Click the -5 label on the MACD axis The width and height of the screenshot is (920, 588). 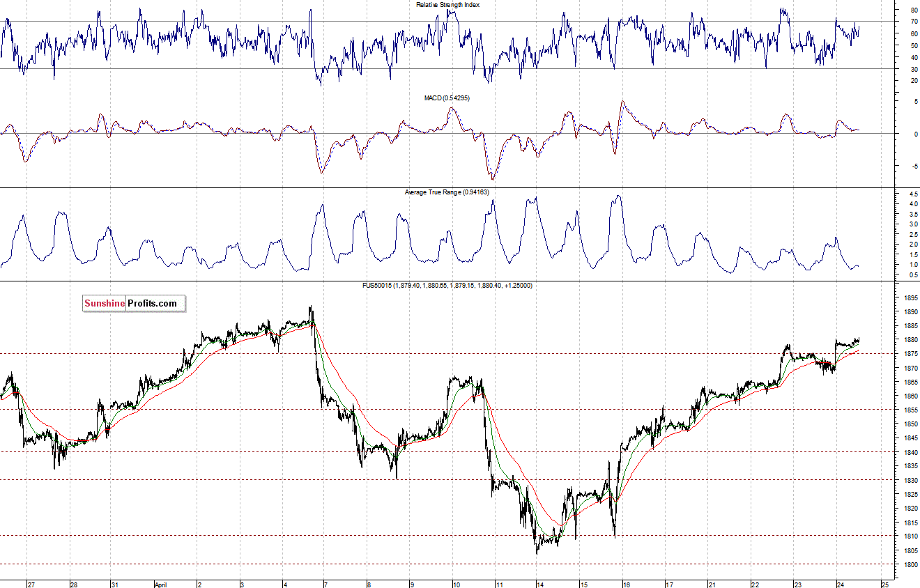pos(914,166)
